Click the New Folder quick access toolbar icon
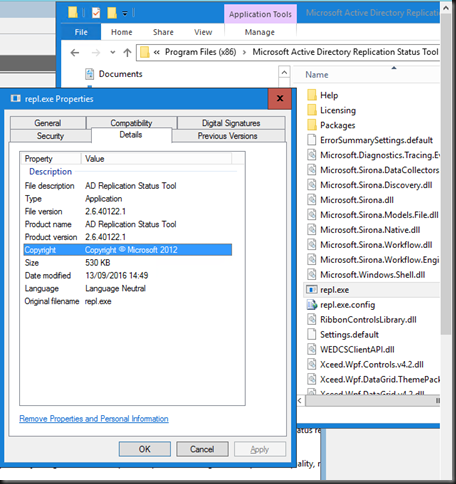The height and width of the screenshot is (484, 456). coord(112,13)
